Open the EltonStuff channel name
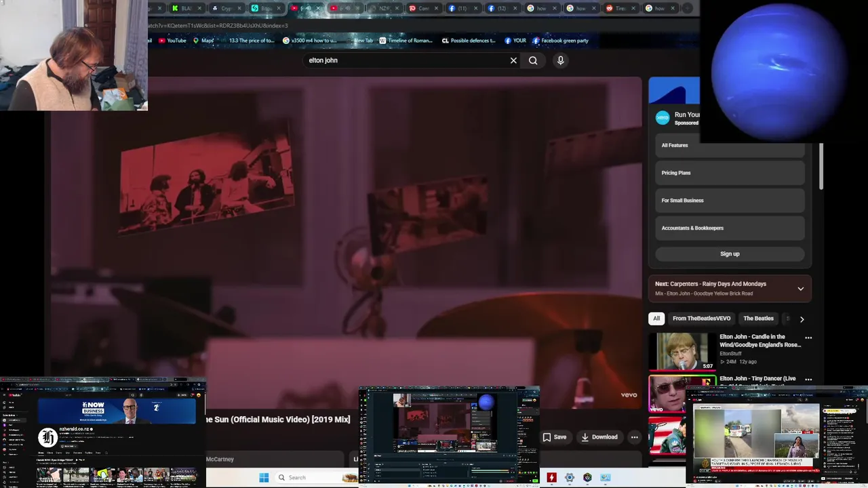 point(730,354)
